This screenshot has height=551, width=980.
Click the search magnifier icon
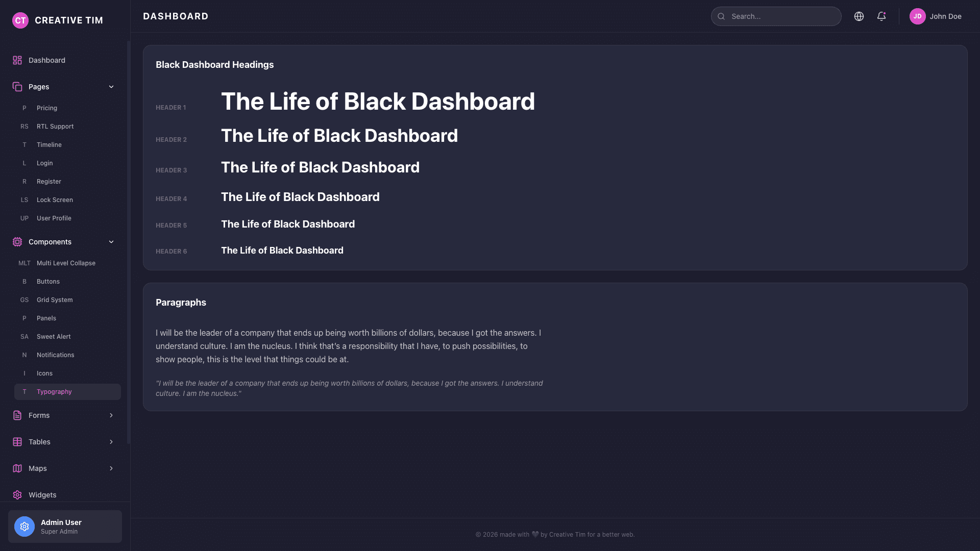[721, 16]
